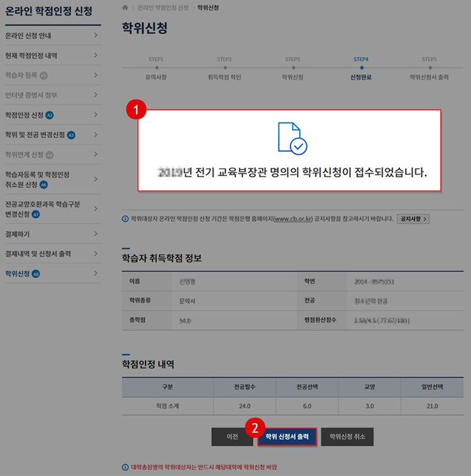Expand the 온라인 신청 안내 menu arrow
Screen dimensions: 471x476
95,35
